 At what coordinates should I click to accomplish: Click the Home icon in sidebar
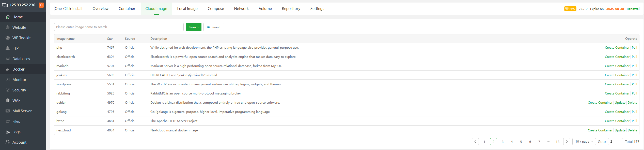tap(8, 17)
